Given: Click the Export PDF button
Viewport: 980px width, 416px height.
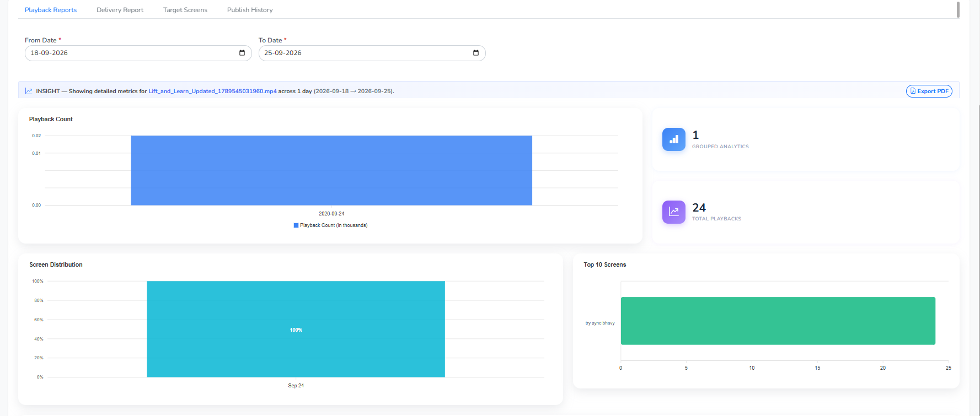Looking at the screenshot, I should pos(929,91).
